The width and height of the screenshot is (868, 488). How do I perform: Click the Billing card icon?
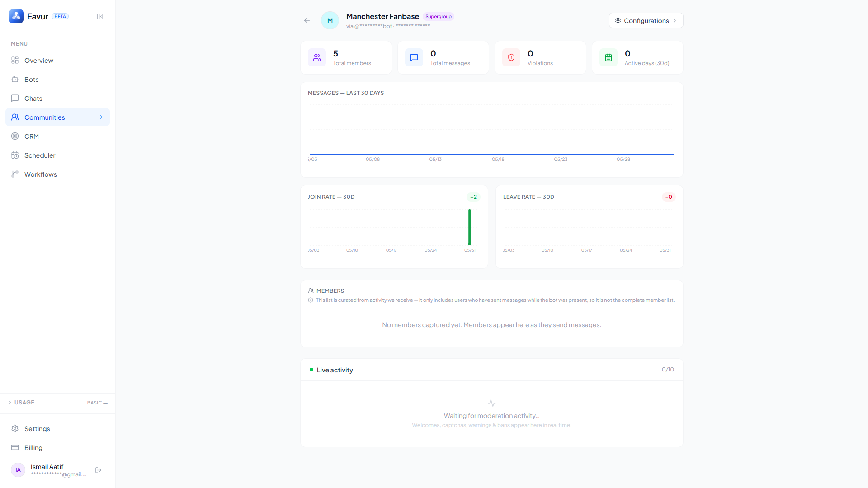point(15,448)
